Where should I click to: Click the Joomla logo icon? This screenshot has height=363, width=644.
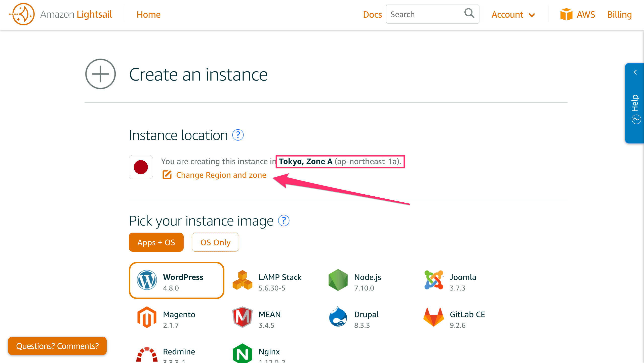(x=433, y=280)
